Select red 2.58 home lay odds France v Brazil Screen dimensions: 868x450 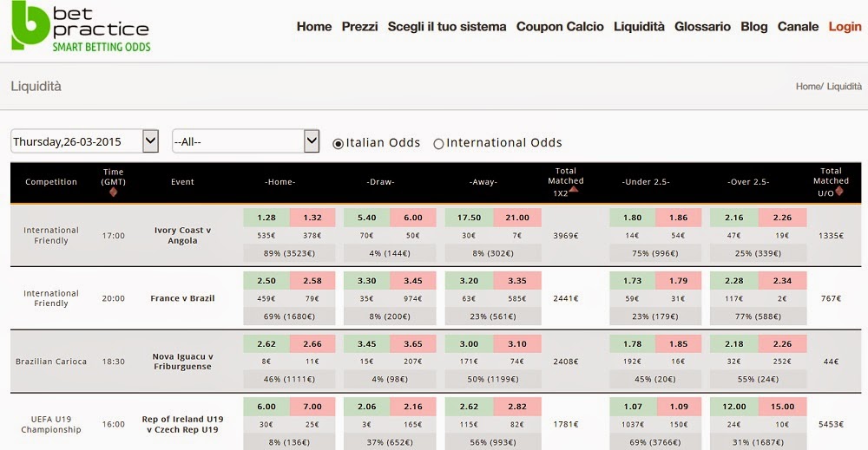312,281
